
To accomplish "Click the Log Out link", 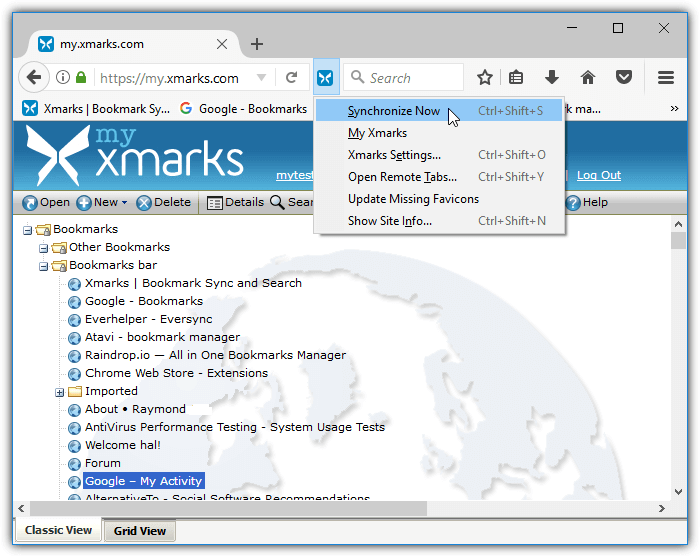I will coord(598,175).
